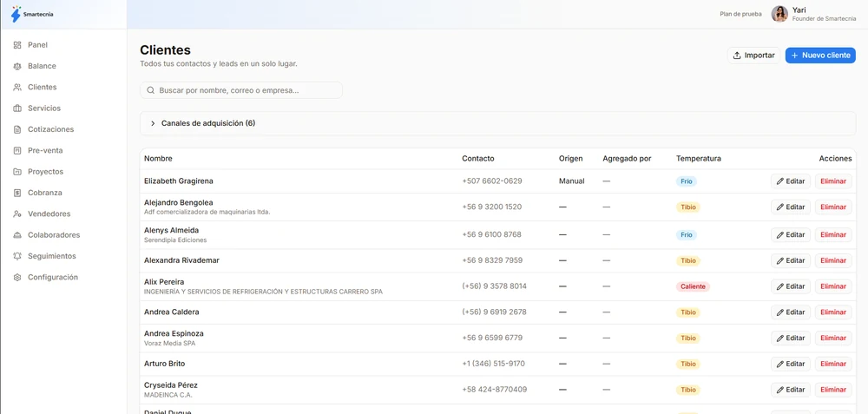Click the search magnifier icon

tap(150, 90)
